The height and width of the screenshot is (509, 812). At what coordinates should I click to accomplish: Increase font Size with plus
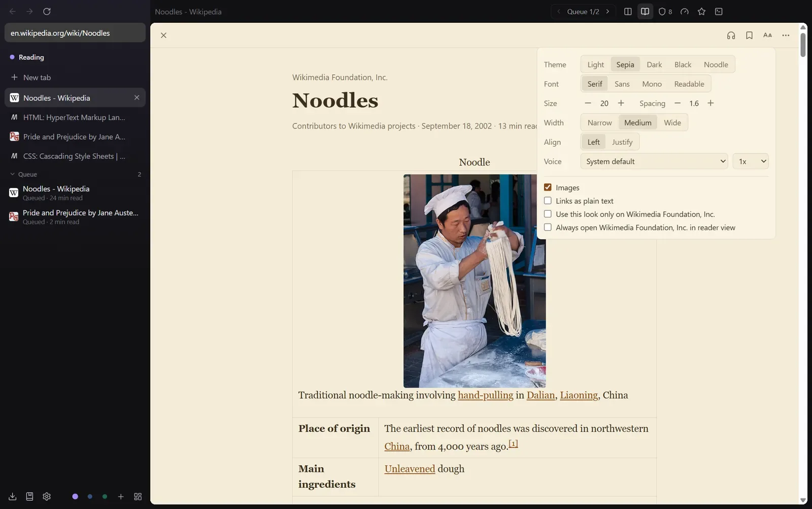coord(621,103)
